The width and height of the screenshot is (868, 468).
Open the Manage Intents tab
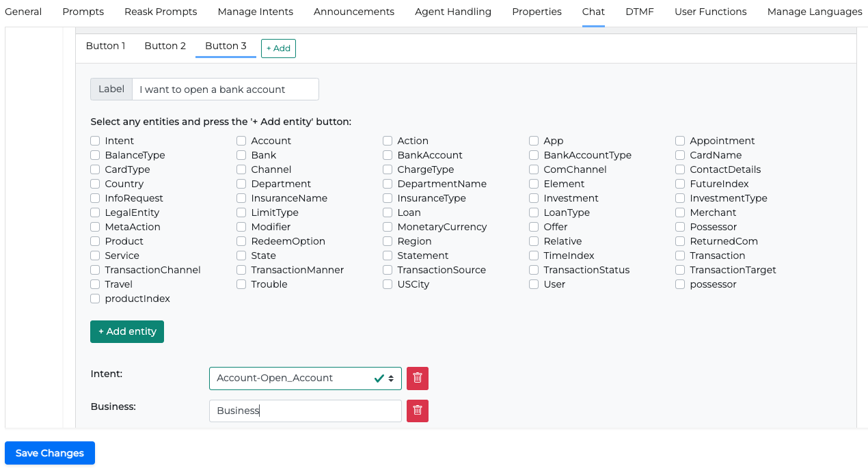255,12
